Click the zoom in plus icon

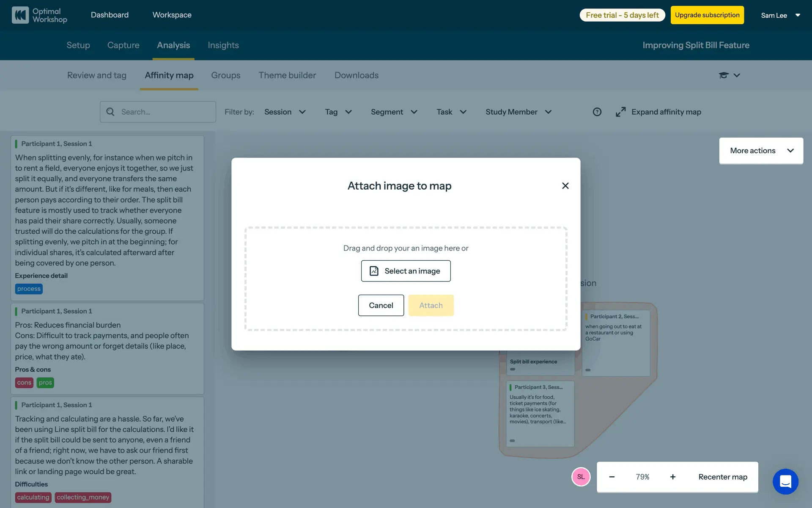tap(672, 477)
